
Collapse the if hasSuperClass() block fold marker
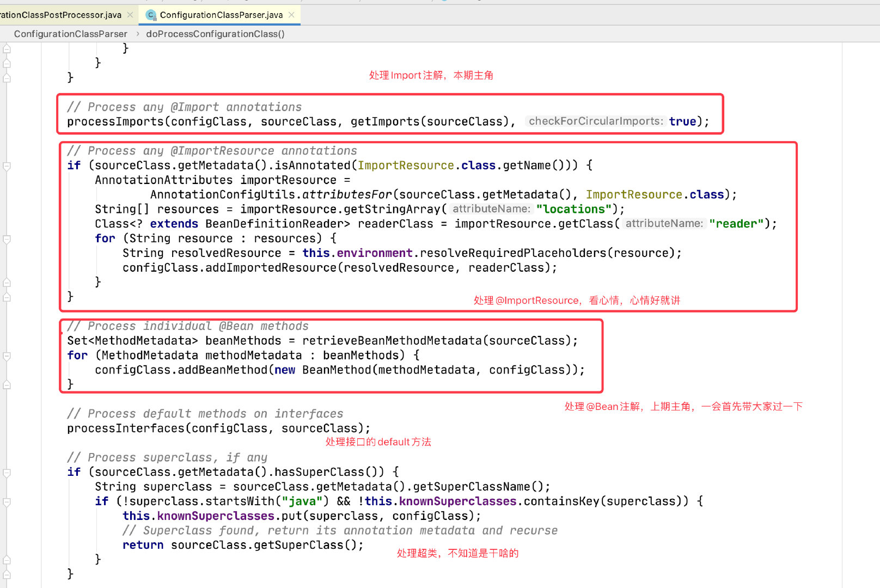tap(7, 473)
